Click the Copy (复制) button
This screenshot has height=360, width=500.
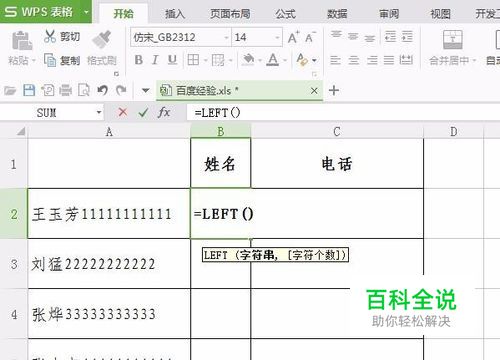click(62, 60)
